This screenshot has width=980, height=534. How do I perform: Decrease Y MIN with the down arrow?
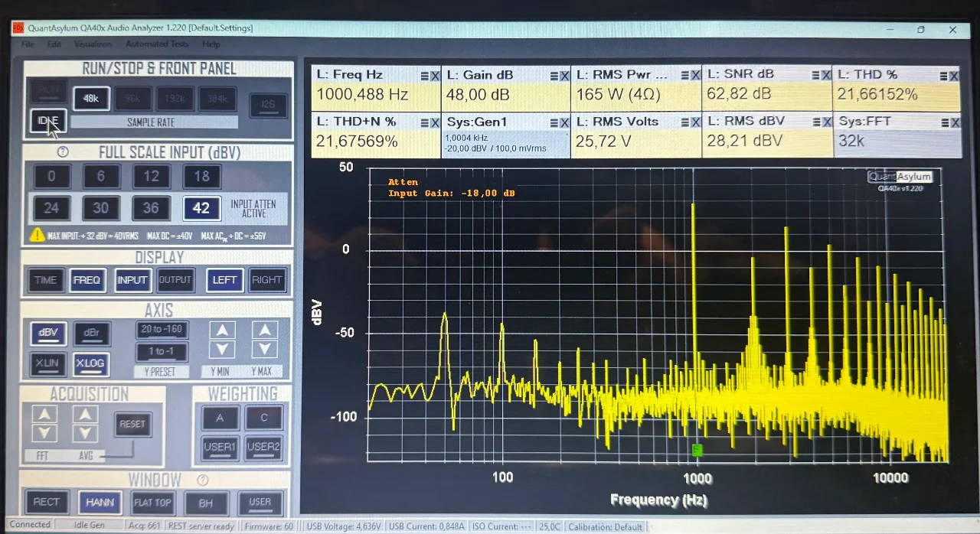222,349
